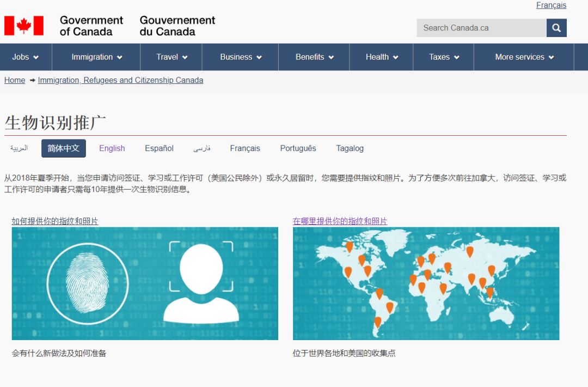Switch to the Español language tab

159,148
